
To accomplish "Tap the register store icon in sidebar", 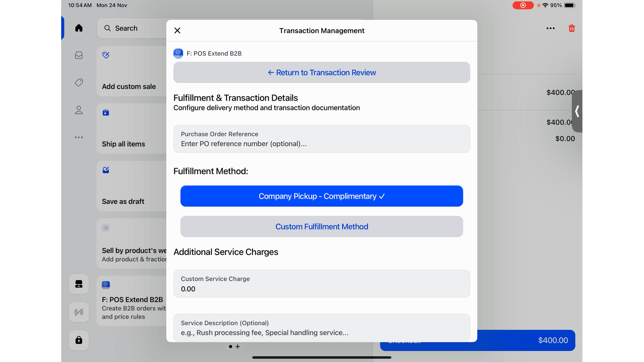I will click(79, 284).
